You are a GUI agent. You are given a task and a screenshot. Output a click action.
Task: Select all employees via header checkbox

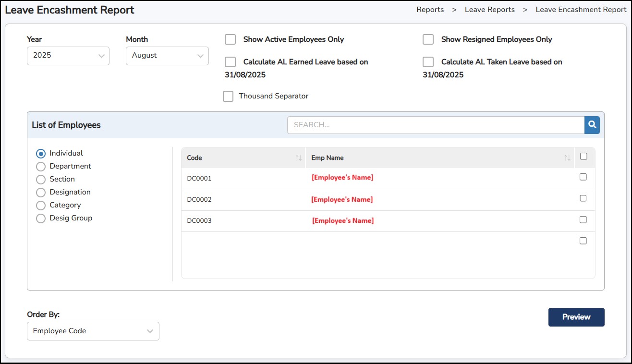583,156
